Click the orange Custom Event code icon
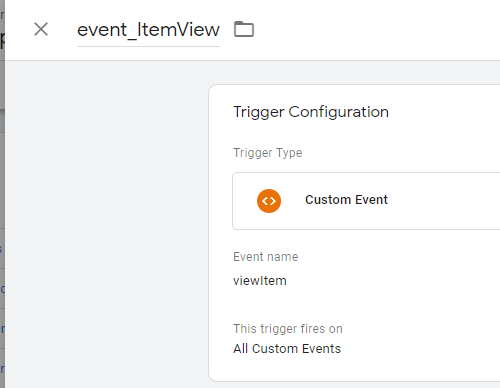This screenshot has height=388, width=500. click(269, 201)
